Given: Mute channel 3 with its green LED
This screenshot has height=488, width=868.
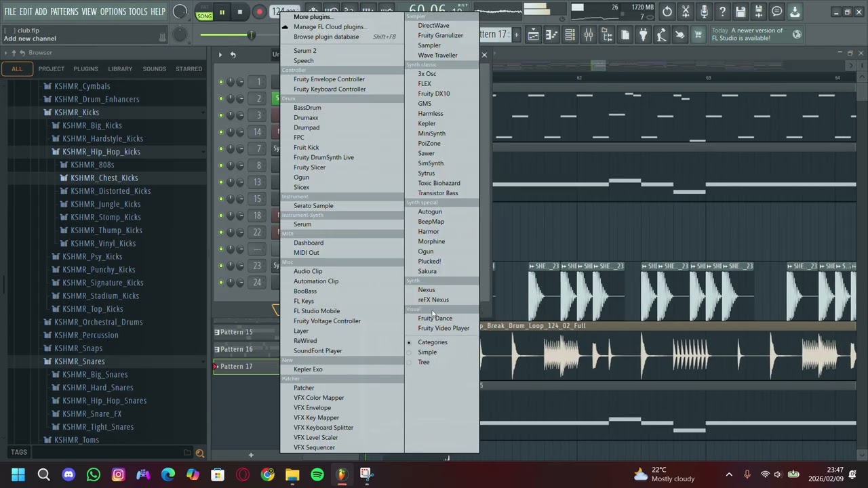Looking at the screenshot, I should [x=220, y=115].
